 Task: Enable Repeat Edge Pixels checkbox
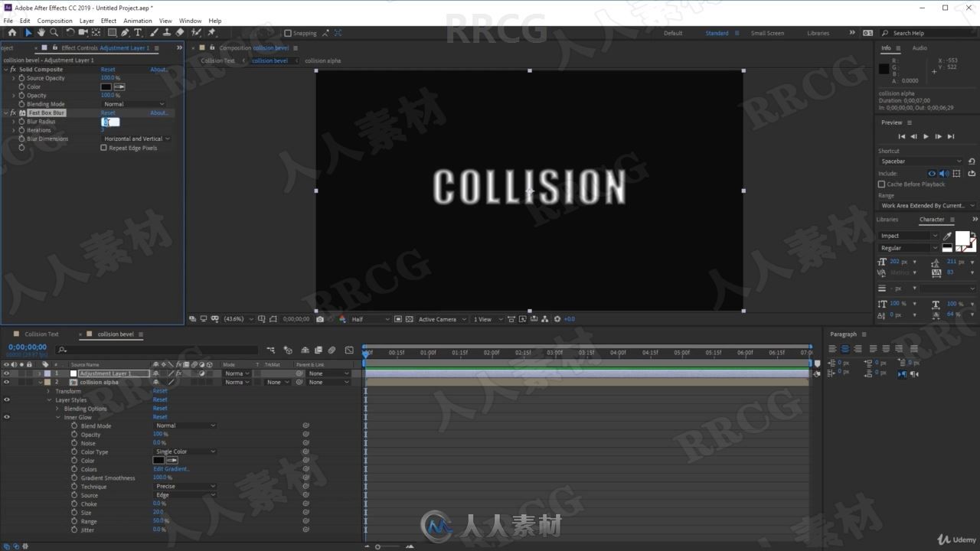click(104, 148)
